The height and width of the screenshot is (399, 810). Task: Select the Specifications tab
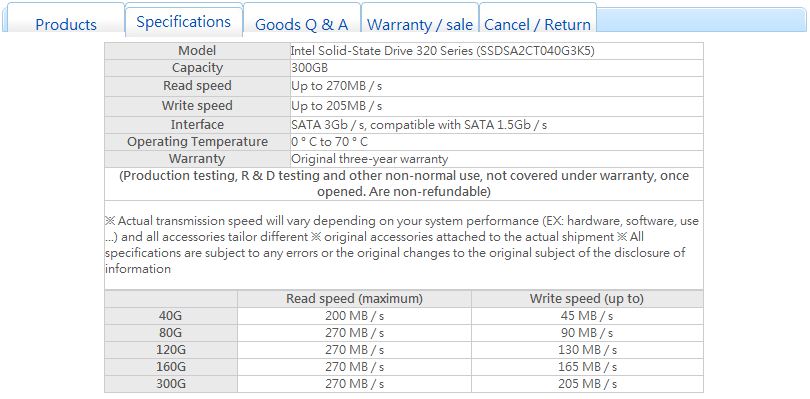[183, 22]
